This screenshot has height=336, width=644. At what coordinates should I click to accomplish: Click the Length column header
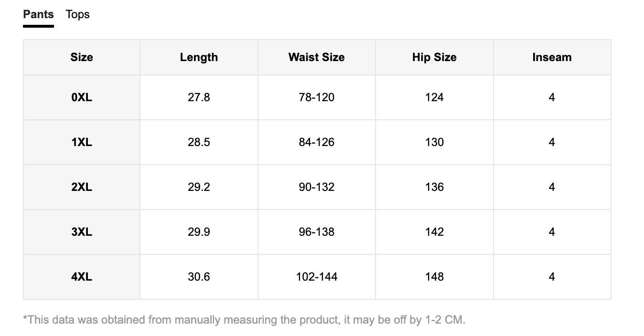click(199, 57)
